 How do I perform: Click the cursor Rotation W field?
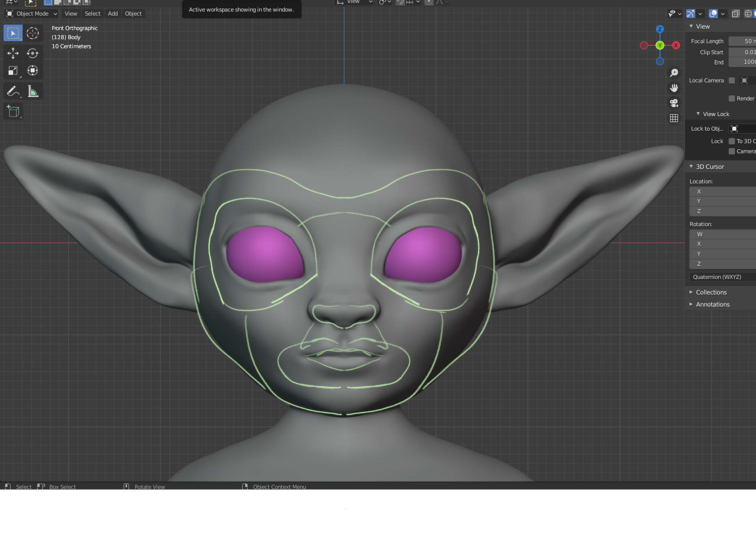(x=723, y=234)
